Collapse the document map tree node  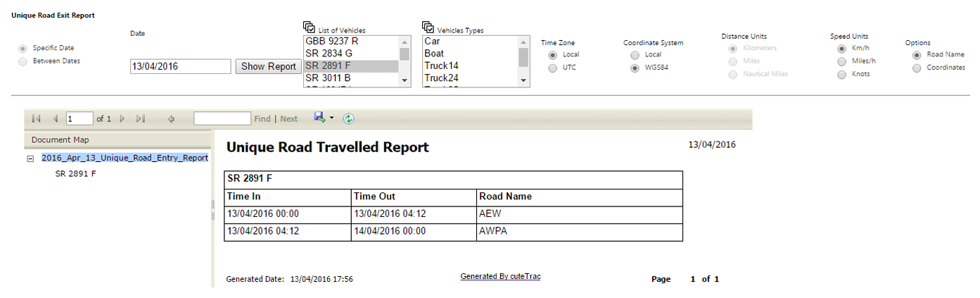[30, 159]
